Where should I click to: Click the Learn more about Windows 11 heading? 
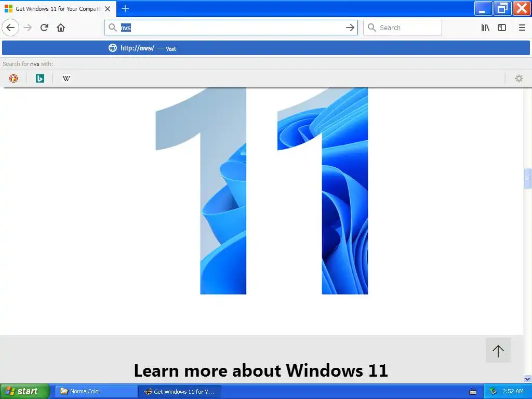(261, 370)
